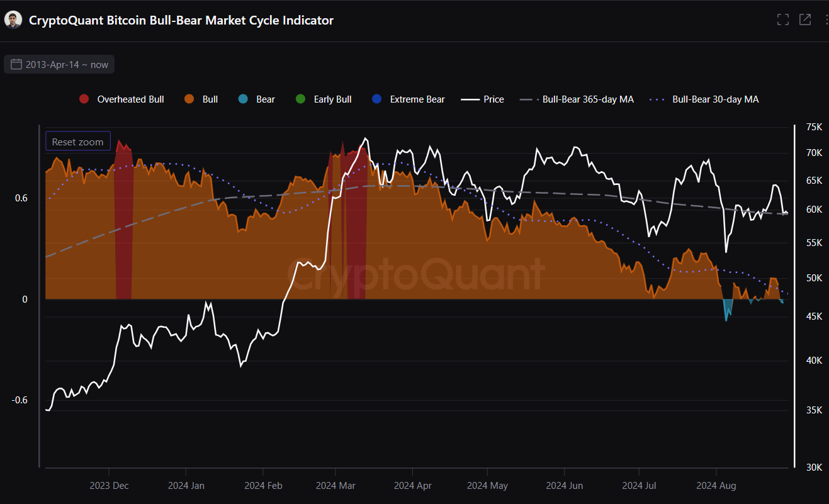Viewport: 829px width, 504px height.
Task: Click the 65K price axis label
Action: (815, 181)
